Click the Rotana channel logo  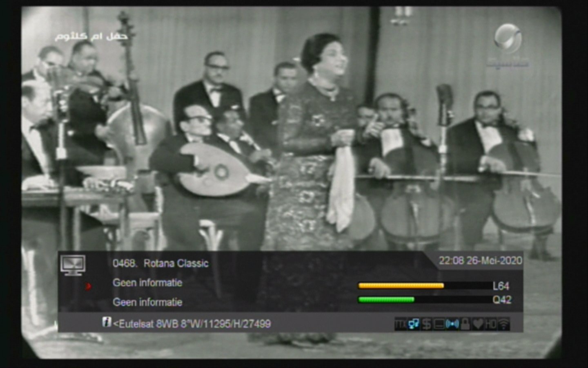coord(508,45)
